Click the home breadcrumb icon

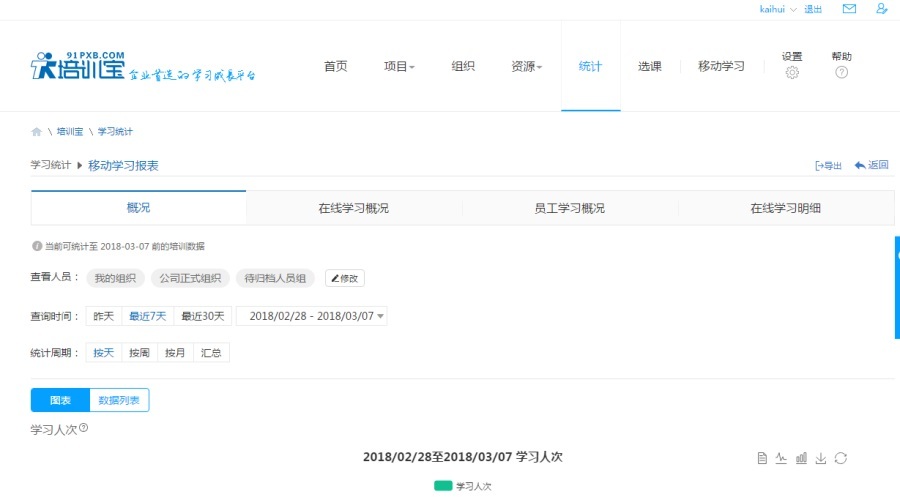coord(36,131)
